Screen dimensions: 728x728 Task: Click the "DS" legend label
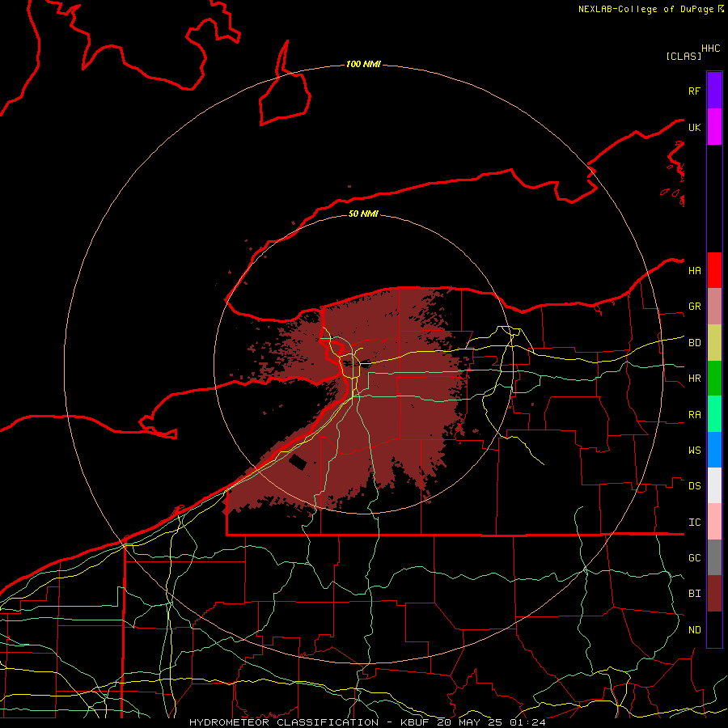coord(694,485)
